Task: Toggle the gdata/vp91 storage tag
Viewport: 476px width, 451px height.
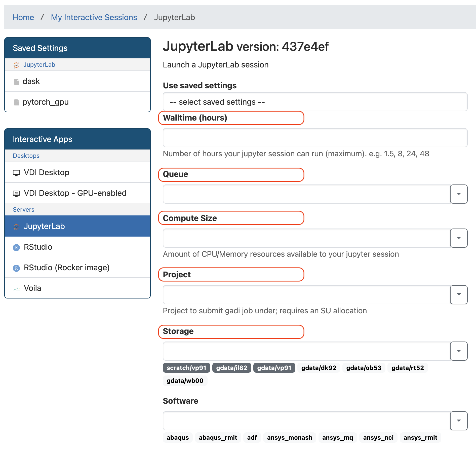Action: (274, 368)
